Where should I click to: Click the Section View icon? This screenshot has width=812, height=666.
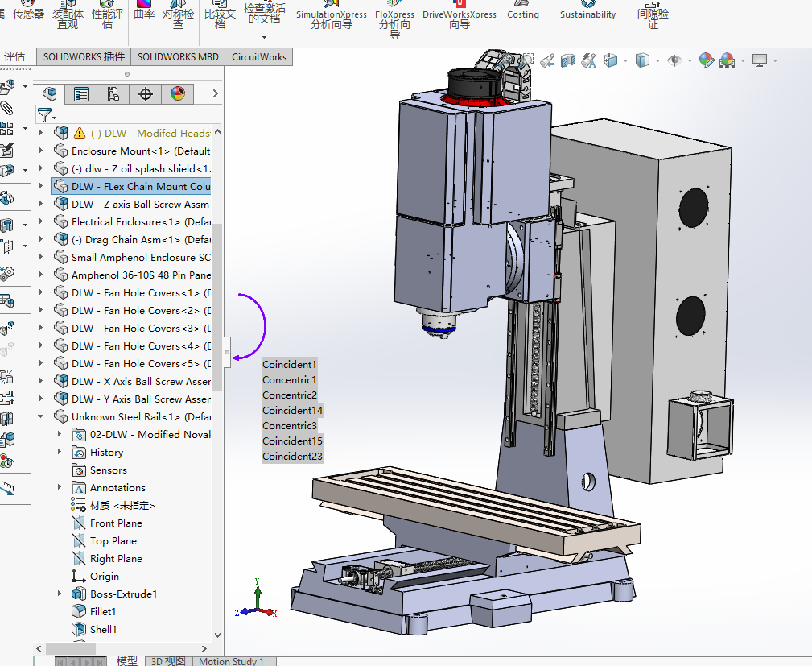(x=568, y=60)
